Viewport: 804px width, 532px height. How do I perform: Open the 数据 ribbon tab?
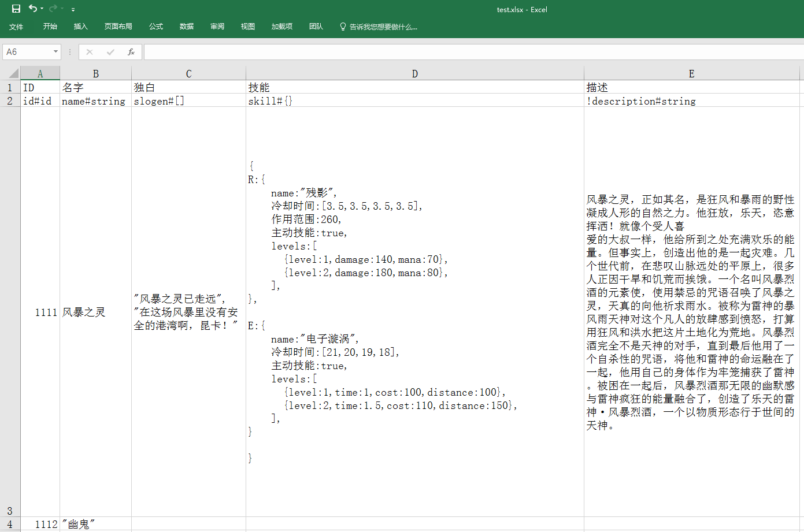pyautogui.click(x=187, y=27)
